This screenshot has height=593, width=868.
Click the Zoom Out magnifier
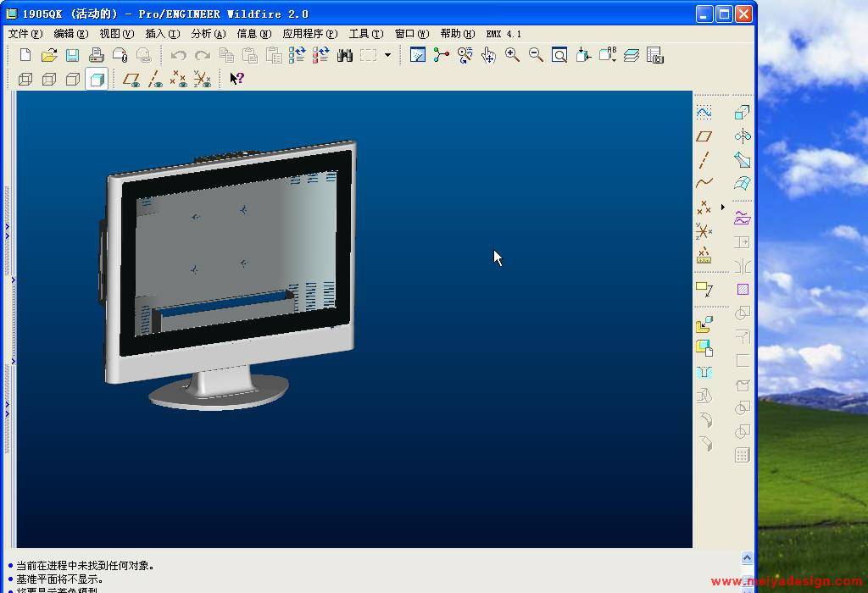536,55
